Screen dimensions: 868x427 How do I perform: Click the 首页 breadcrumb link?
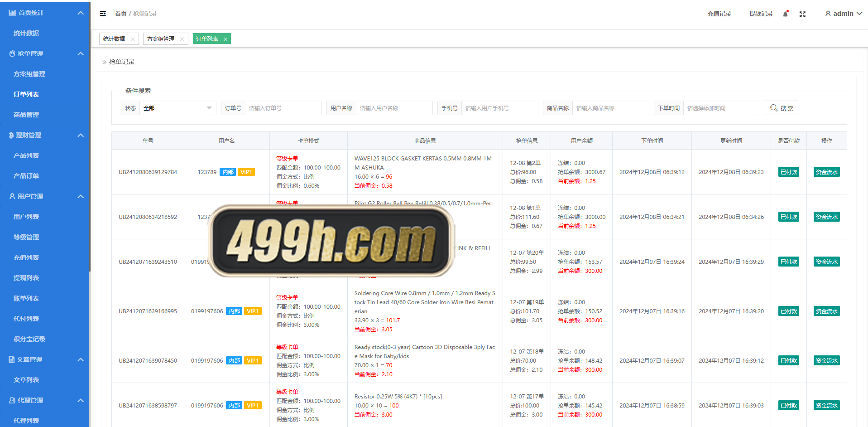point(121,14)
